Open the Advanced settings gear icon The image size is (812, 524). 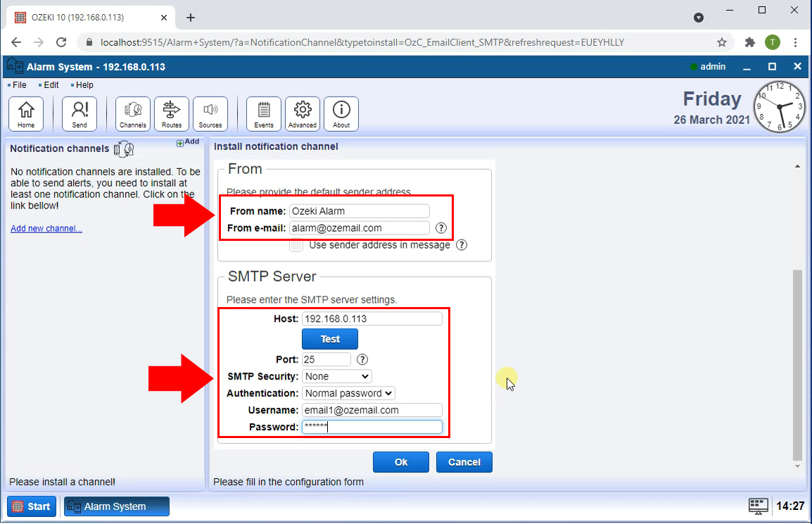click(x=303, y=113)
